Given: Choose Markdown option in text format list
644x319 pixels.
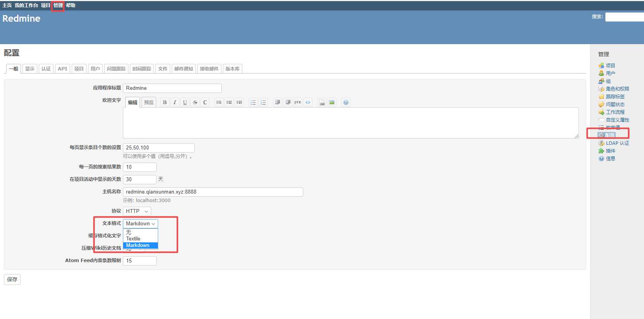Looking at the screenshot, I should point(140,245).
